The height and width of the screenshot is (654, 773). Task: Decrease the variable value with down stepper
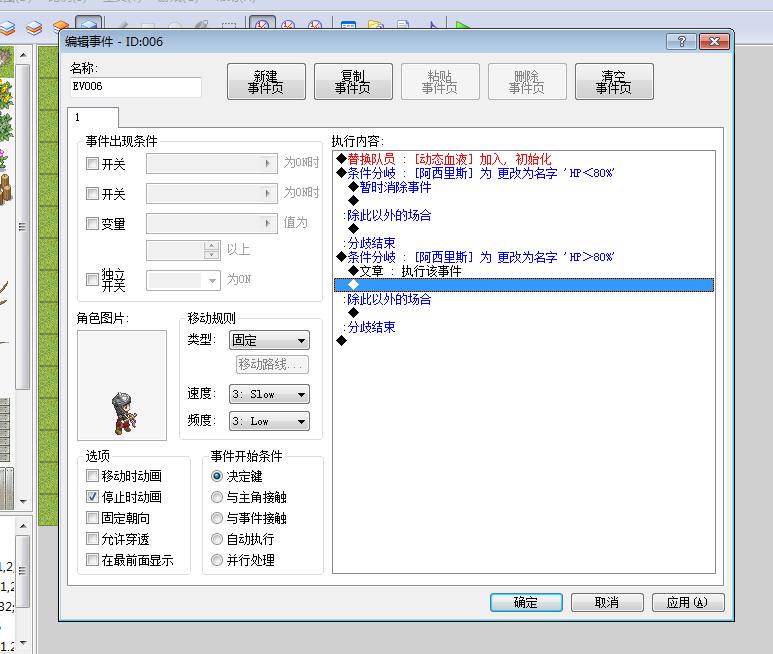[212, 255]
